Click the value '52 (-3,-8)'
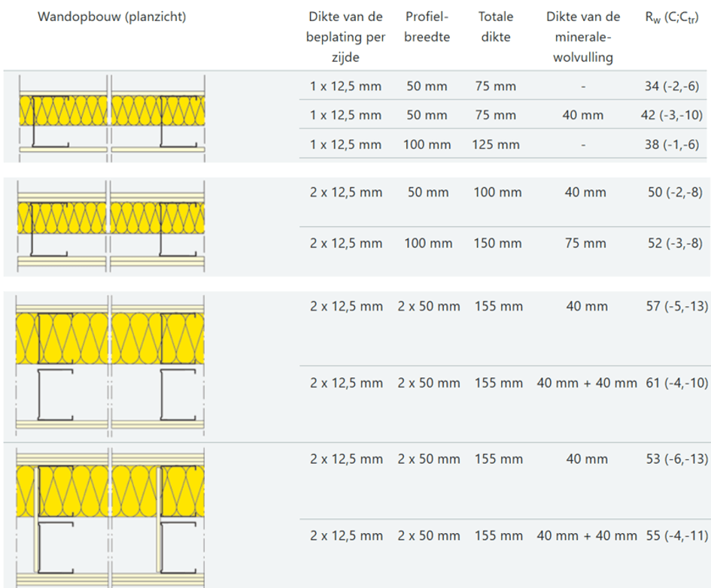Image resolution: width=711 pixels, height=588 pixels. point(675,244)
